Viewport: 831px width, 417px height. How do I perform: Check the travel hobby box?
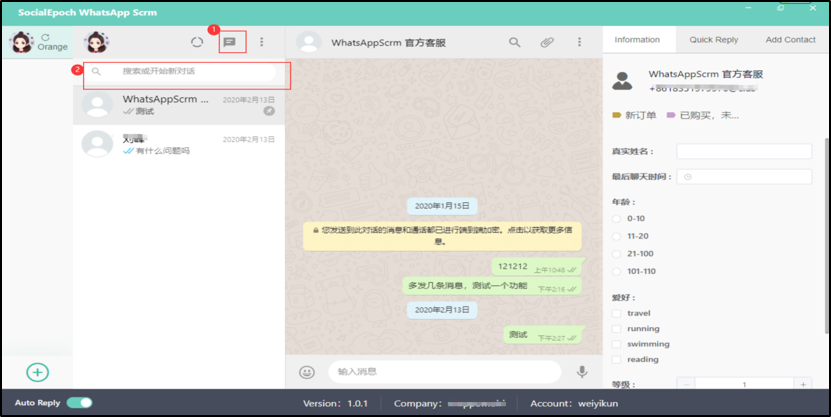point(616,313)
